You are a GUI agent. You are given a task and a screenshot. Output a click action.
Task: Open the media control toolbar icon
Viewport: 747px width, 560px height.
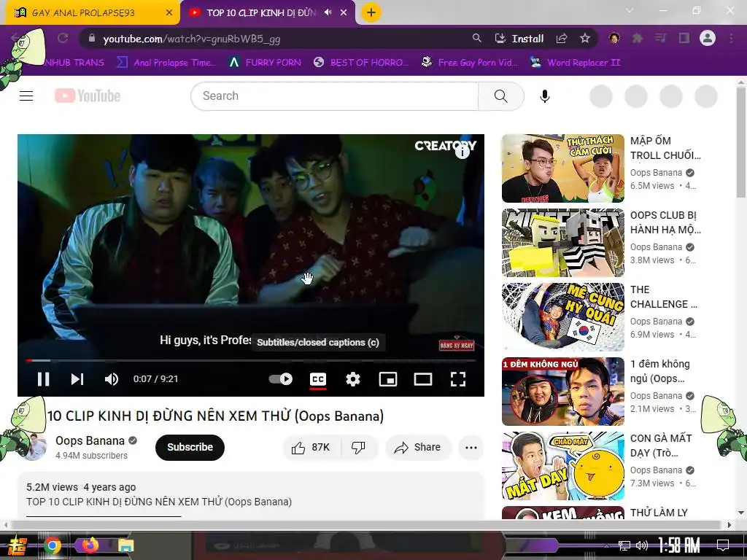pyautogui.click(x=660, y=38)
